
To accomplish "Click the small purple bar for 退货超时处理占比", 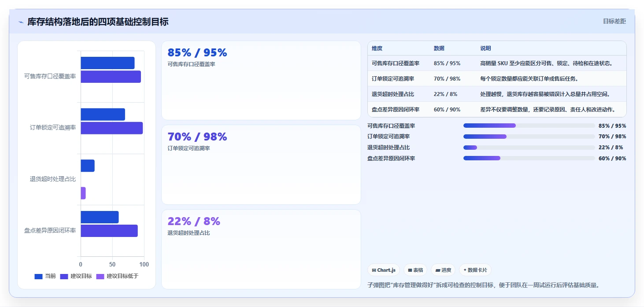I will 83,193.
